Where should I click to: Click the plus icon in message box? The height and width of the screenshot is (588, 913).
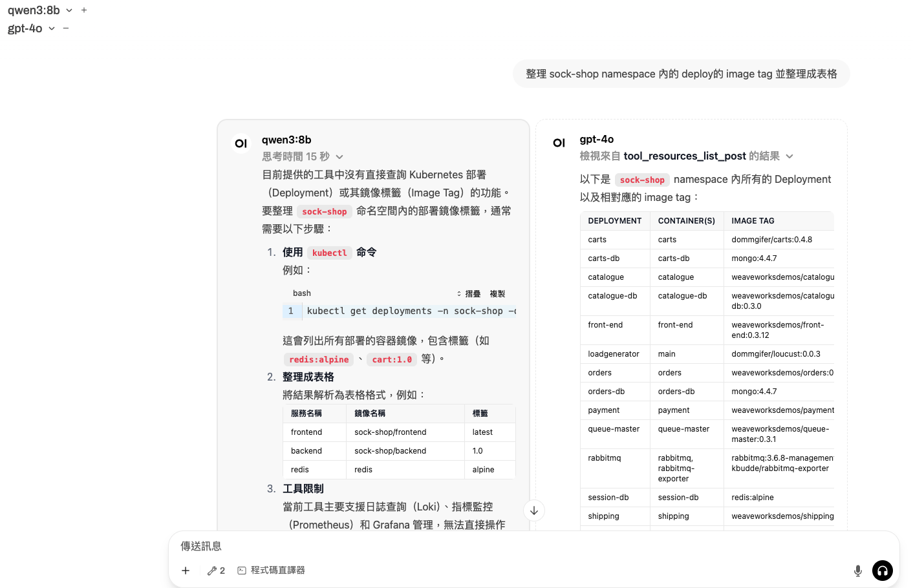pyautogui.click(x=186, y=571)
